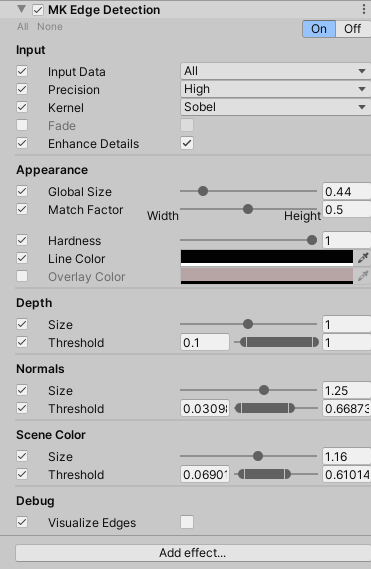Select the Off toggle button
This screenshot has width=371, height=569.
[x=352, y=29]
